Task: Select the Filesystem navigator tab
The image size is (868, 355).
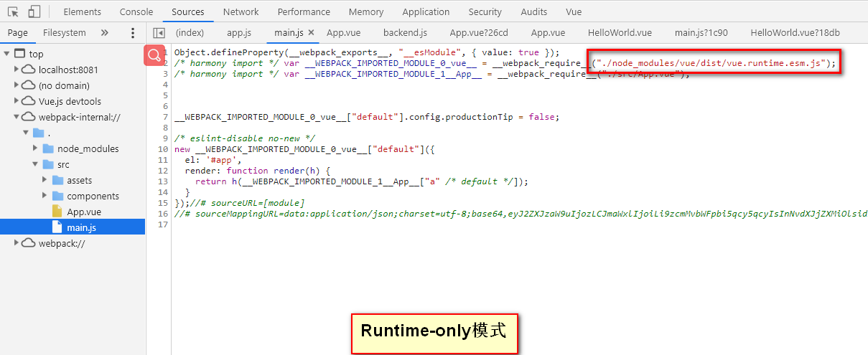Action: click(65, 33)
